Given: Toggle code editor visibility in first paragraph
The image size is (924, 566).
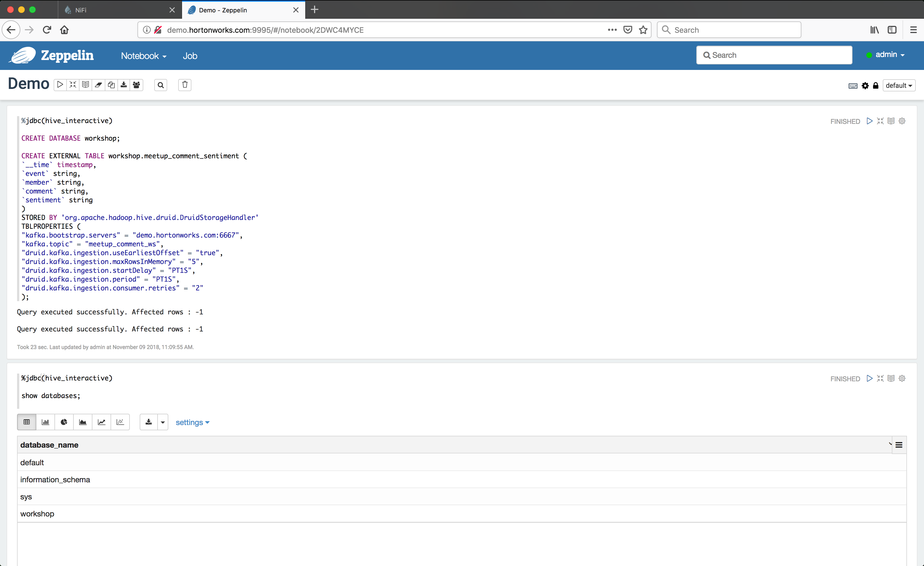Looking at the screenshot, I should point(880,121).
